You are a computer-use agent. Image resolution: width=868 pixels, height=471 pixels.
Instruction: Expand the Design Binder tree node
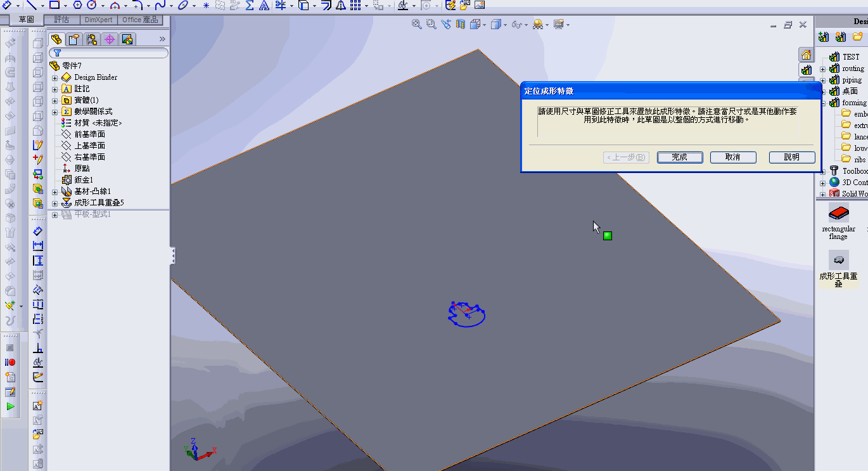tap(55, 78)
